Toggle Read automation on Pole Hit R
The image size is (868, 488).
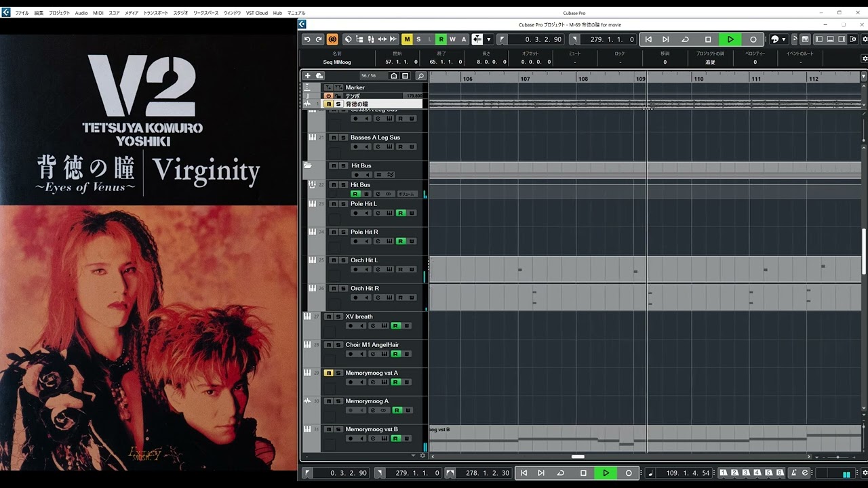(x=401, y=241)
